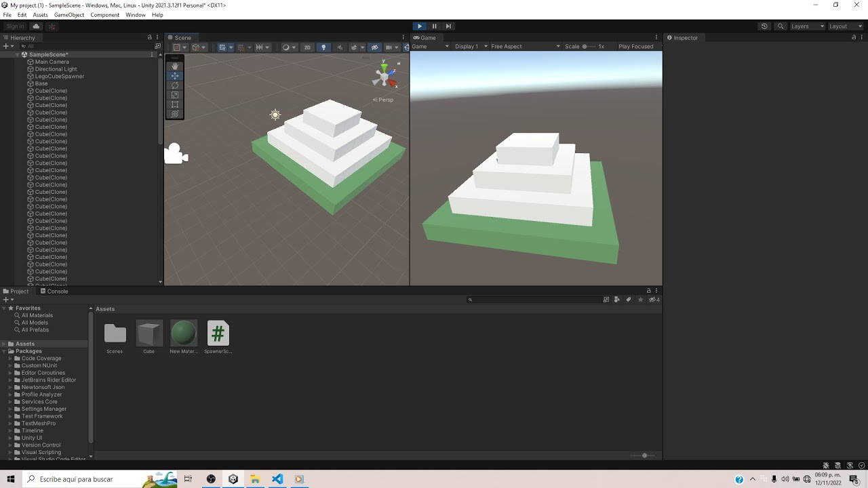868x488 pixels.
Task: Select the Rect transform tool
Action: coord(175,104)
